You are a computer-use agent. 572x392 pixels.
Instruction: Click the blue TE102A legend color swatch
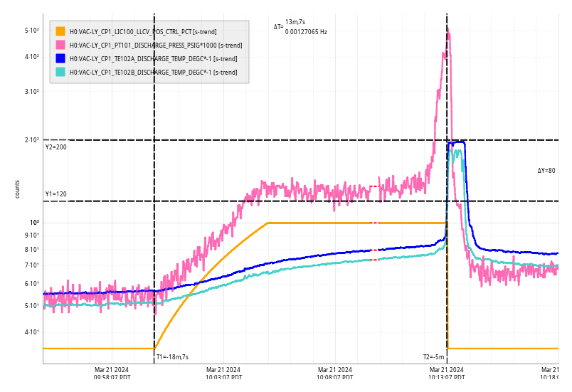pos(60,58)
